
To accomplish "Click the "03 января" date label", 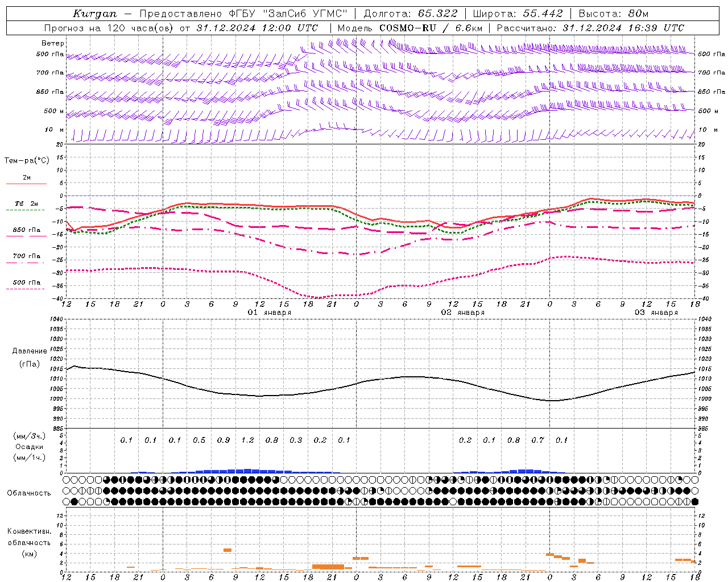I will coord(656,313).
